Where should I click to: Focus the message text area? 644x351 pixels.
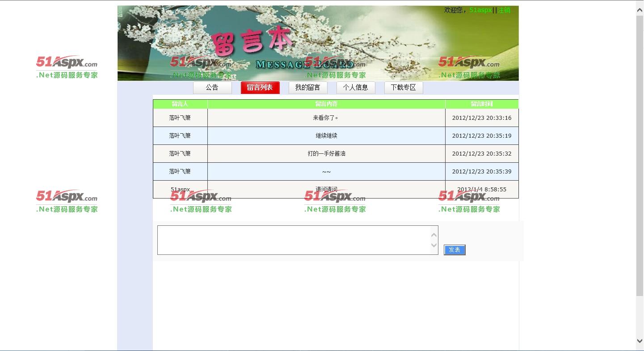[x=298, y=240]
